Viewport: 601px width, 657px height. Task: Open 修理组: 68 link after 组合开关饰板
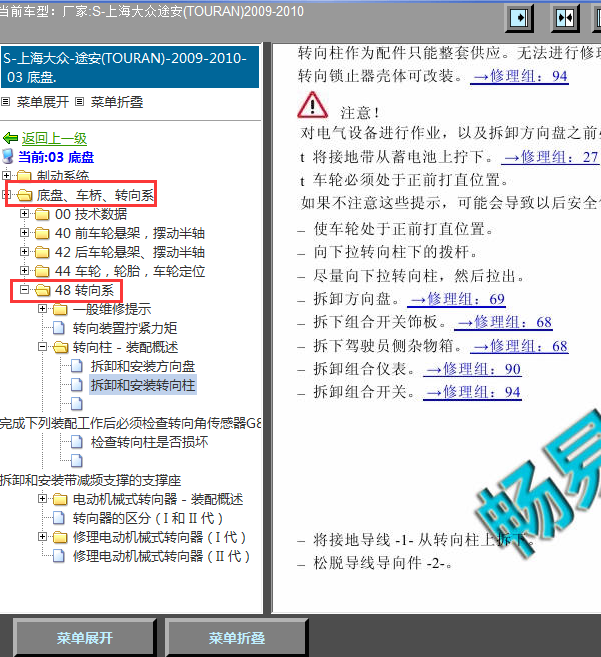coord(503,322)
